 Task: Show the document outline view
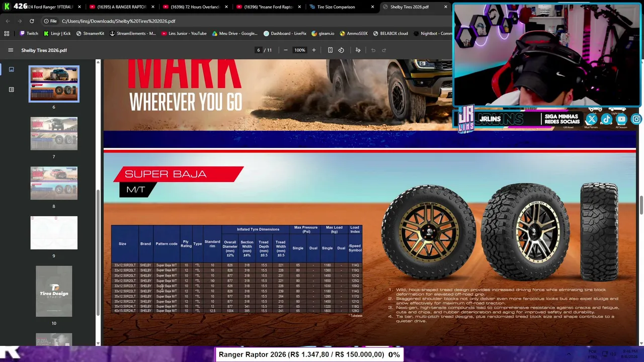(11, 89)
